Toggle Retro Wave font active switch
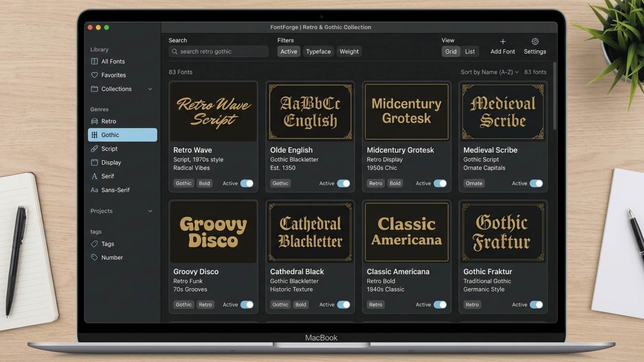 pos(247,183)
